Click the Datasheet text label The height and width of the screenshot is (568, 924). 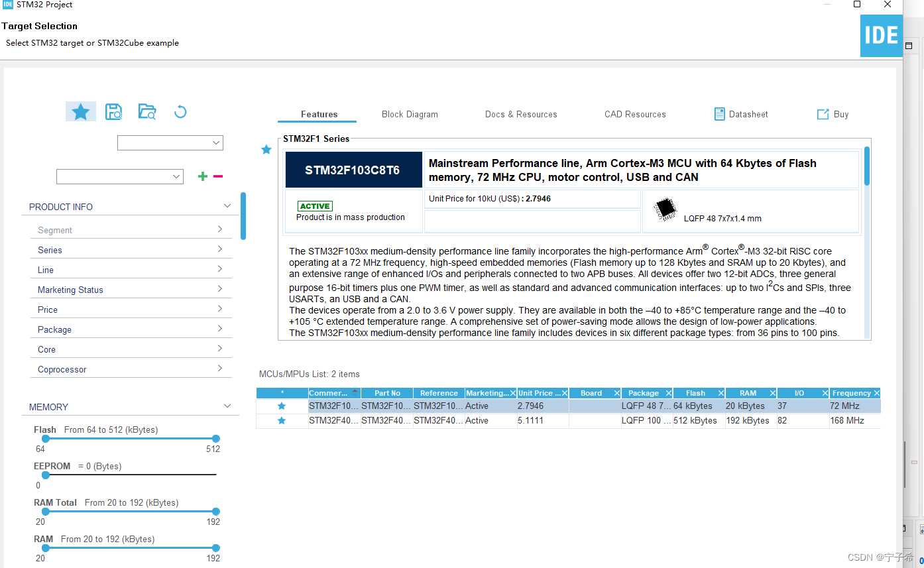click(x=748, y=114)
